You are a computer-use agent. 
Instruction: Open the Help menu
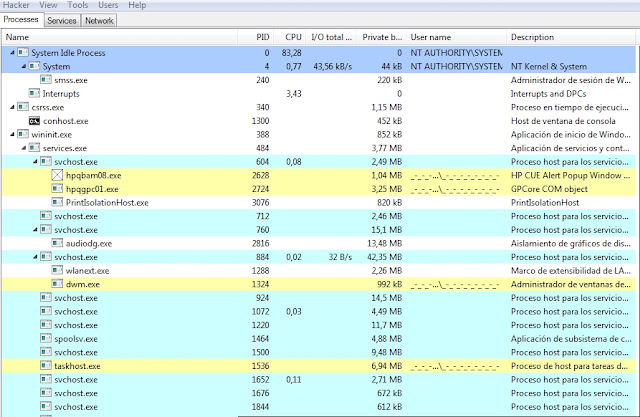pos(137,5)
